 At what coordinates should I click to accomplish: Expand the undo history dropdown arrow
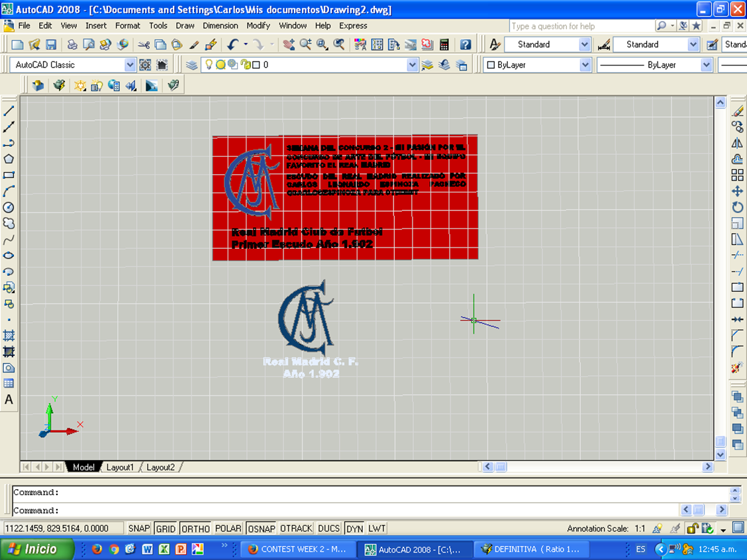click(x=246, y=44)
